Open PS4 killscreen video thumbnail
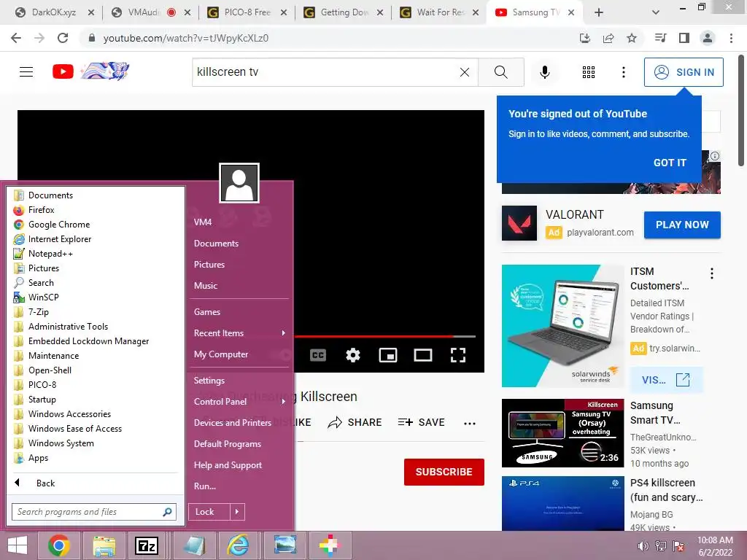Image resolution: width=747 pixels, height=560 pixels. [x=562, y=503]
